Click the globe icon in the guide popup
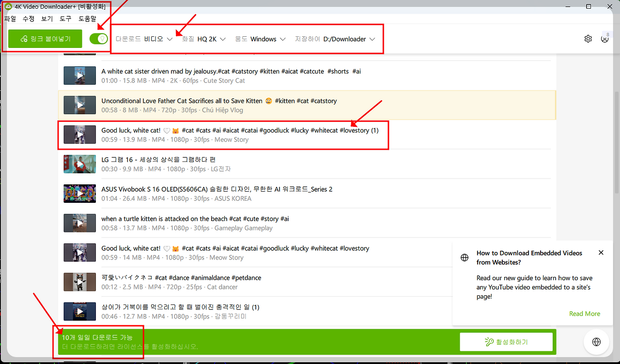 465,258
